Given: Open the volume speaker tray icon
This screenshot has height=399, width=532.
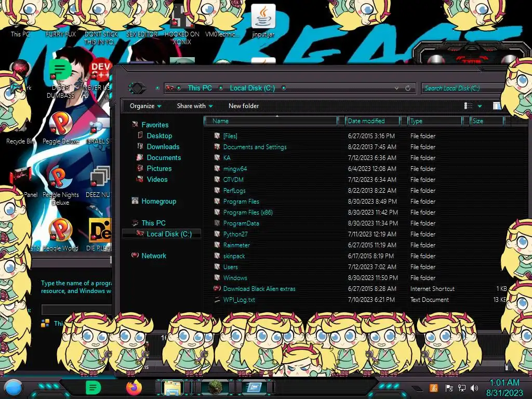Looking at the screenshot, I should click(474, 388).
